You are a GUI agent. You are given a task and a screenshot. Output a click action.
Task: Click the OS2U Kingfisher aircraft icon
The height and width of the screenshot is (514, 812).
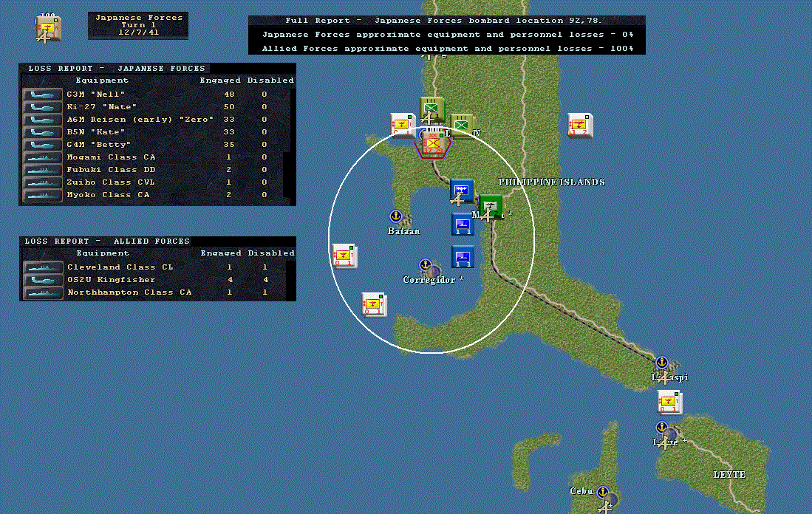[x=43, y=280]
